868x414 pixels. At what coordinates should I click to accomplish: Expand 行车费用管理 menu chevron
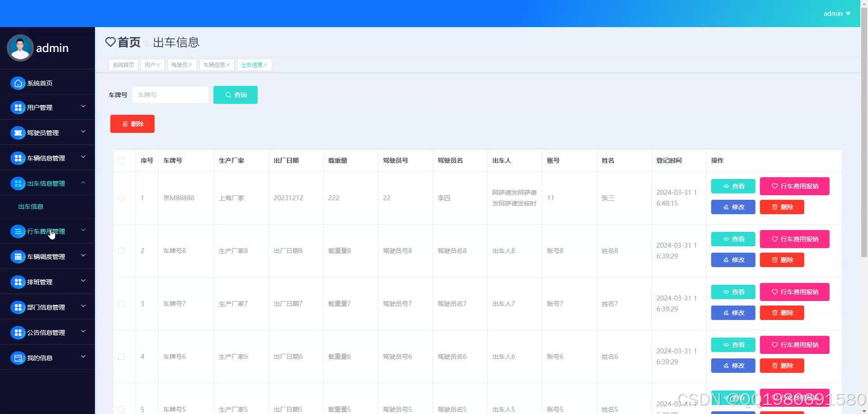(83, 231)
